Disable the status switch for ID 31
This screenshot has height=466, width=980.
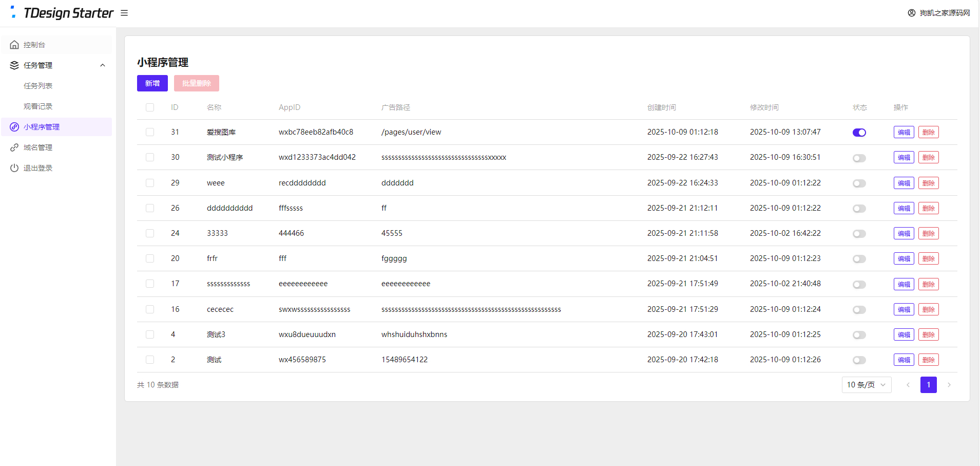click(859, 133)
